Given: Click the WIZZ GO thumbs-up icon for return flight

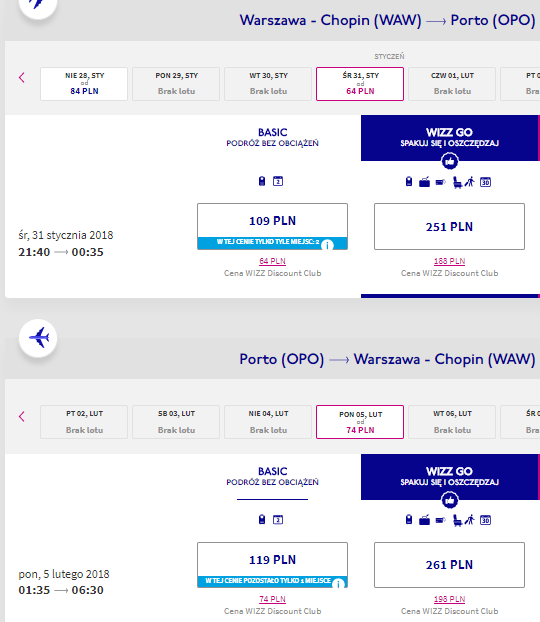Looking at the screenshot, I should [450, 500].
